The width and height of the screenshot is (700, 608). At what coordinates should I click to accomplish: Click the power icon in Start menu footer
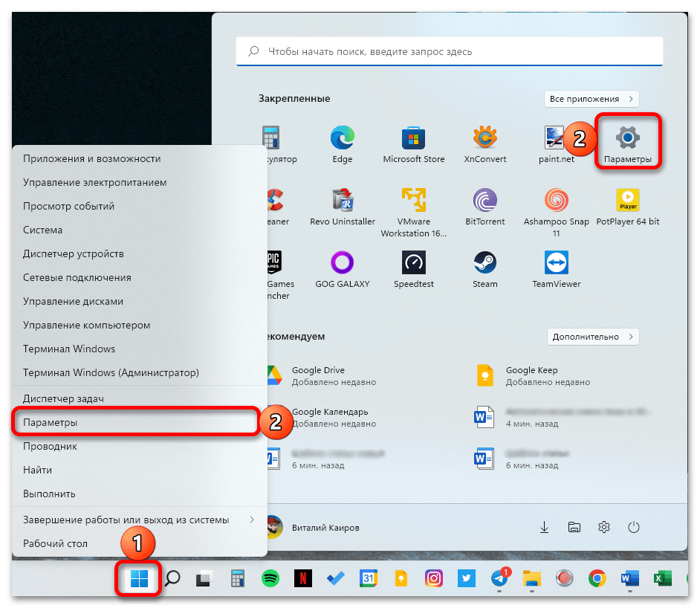633,527
